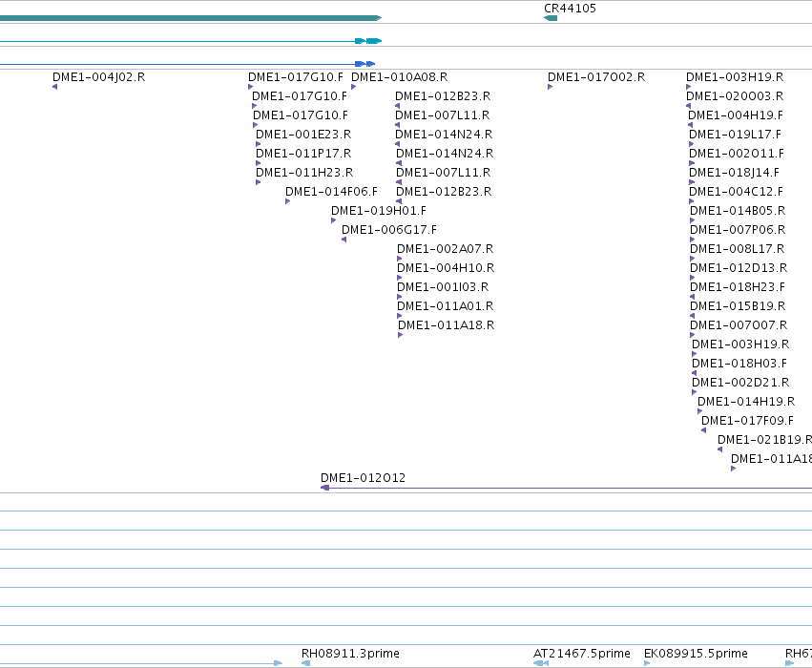Click the DME1-012O12 purple arrowhead
Image resolution: width=812 pixels, height=668 pixels.
[x=324, y=488]
